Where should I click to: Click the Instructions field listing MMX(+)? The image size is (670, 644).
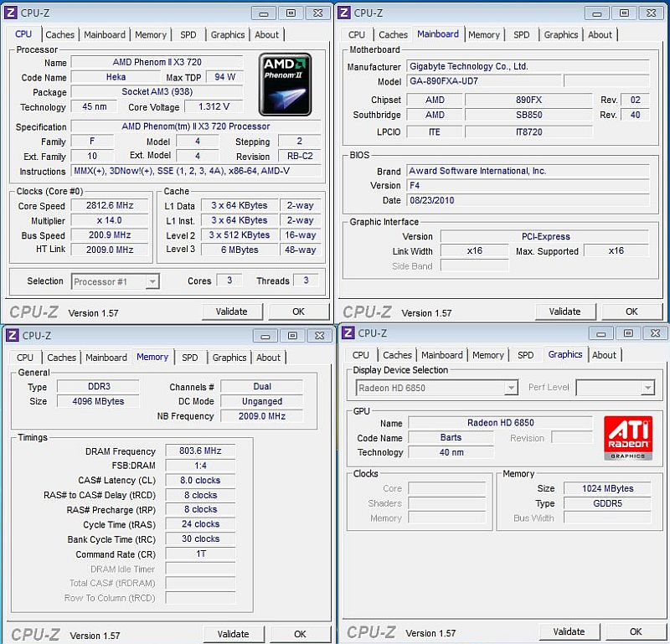[x=196, y=171]
